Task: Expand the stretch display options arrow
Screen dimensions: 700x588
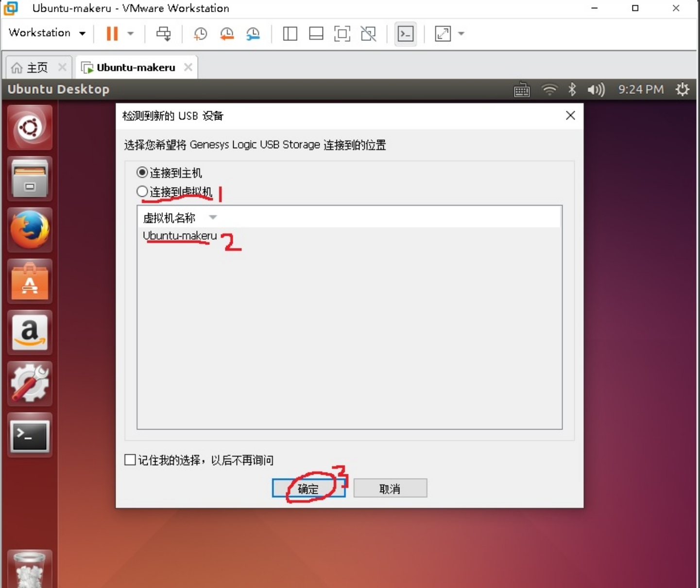Action: [461, 34]
